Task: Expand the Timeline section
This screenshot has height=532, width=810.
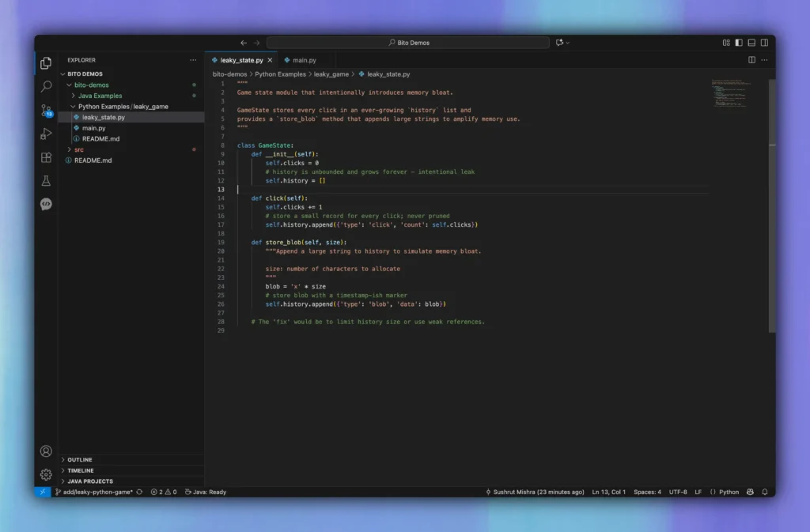Action: [x=79, y=470]
